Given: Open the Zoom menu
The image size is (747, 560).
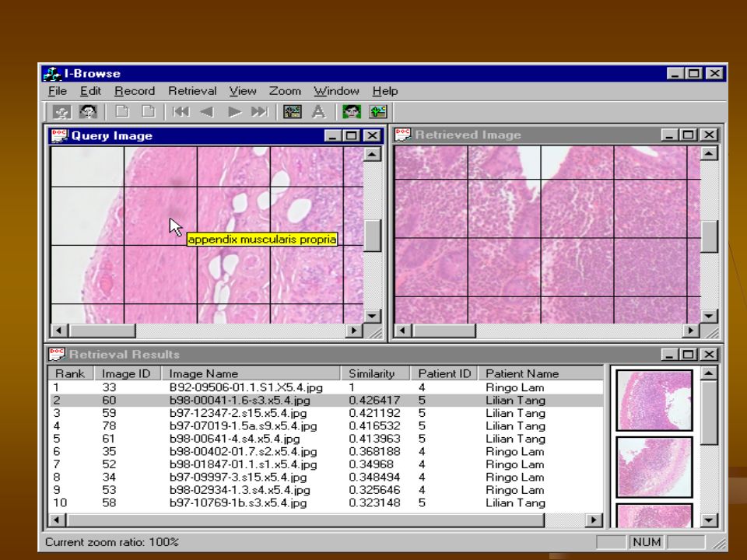Looking at the screenshot, I should point(285,91).
